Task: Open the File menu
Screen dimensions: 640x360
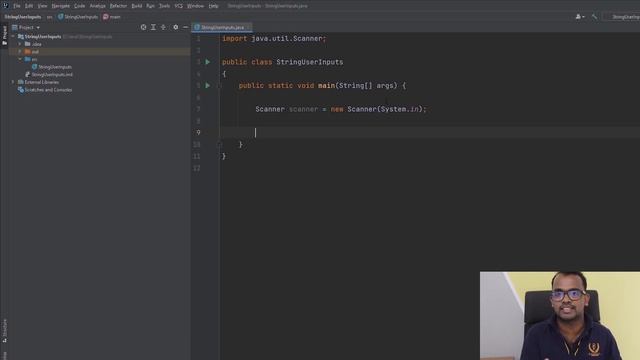Action: click(x=17, y=6)
